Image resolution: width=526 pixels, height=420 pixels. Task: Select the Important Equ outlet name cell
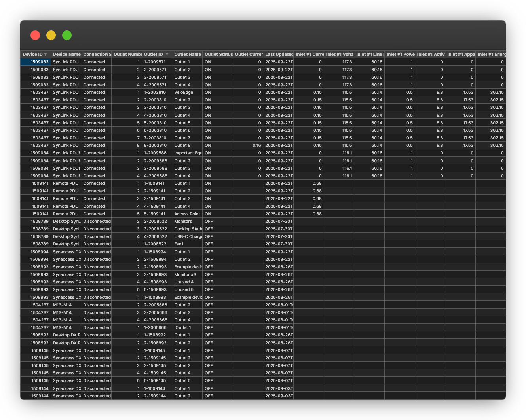[x=187, y=153]
